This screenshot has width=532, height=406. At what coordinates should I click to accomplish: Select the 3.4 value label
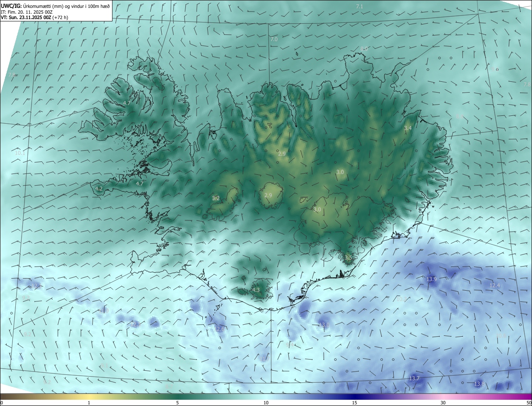point(408,128)
